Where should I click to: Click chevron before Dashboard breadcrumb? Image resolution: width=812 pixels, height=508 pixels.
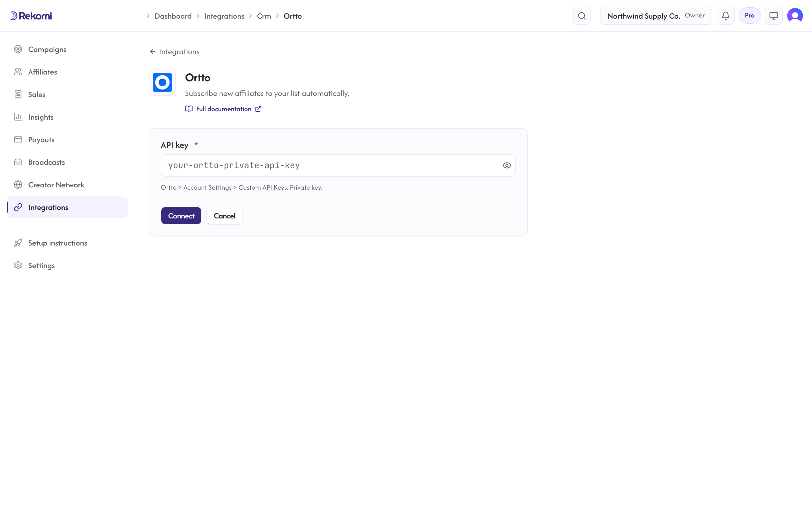148,16
